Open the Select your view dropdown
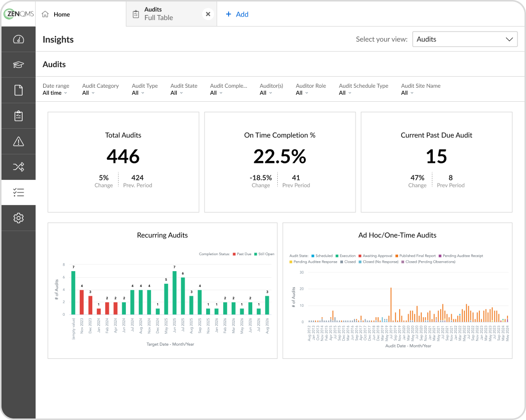The image size is (526, 420). (x=464, y=39)
